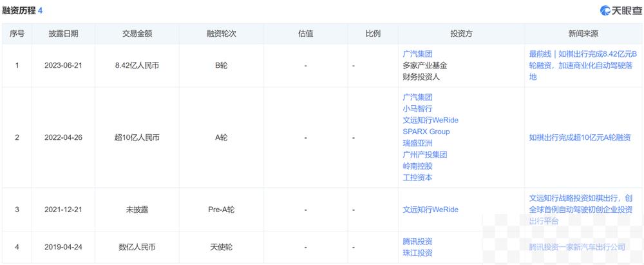The image size is (644, 265).
Task: Select the round cell 天使轮
Action: coord(222,247)
